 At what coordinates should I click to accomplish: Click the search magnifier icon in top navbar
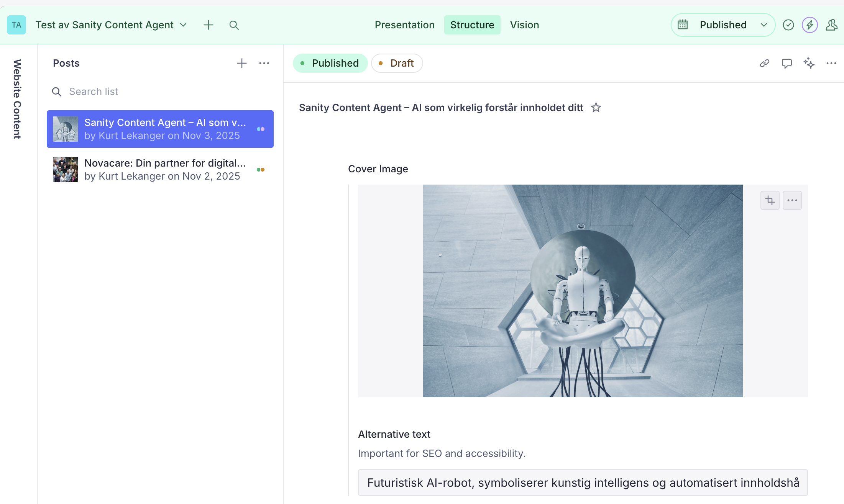[x=234, y=25]
